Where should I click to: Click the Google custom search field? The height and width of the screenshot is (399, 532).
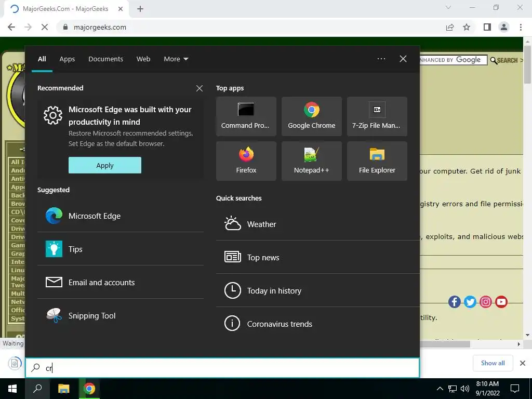453,60
